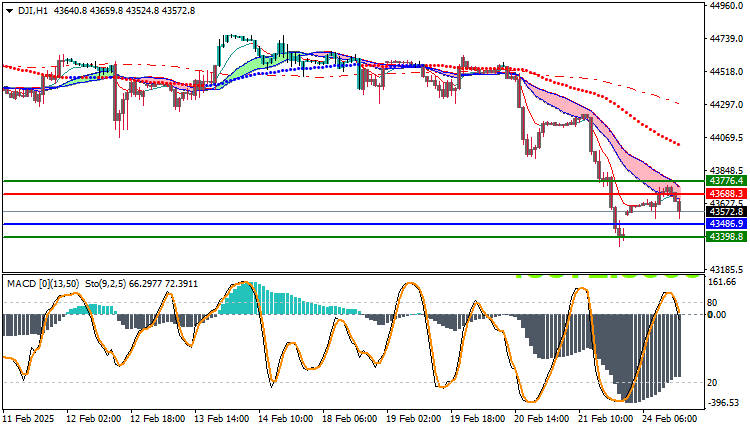Screen dimensions: 750x430
Task: Select the 12 Feb 02:00 time axis label
Action: pos(94,419)
